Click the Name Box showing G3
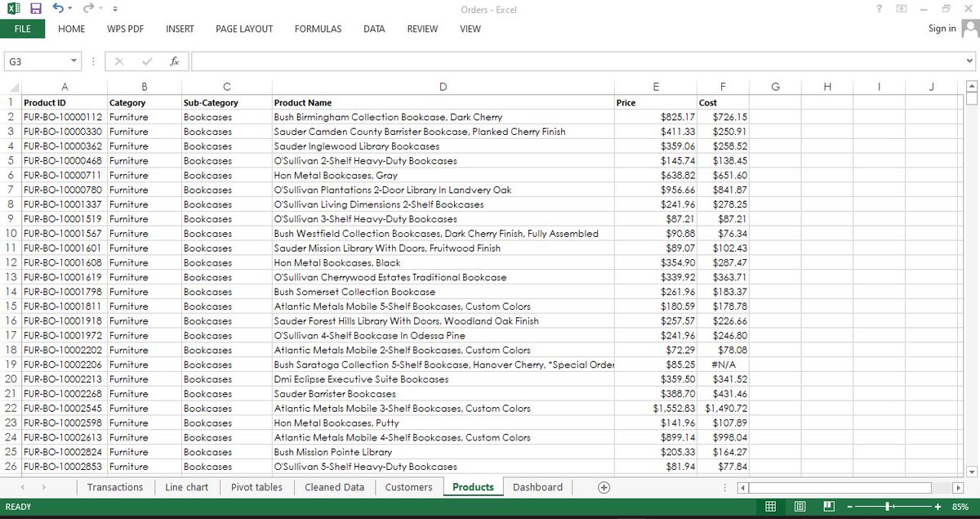980x519 pixels. click(x=36, y=61)
